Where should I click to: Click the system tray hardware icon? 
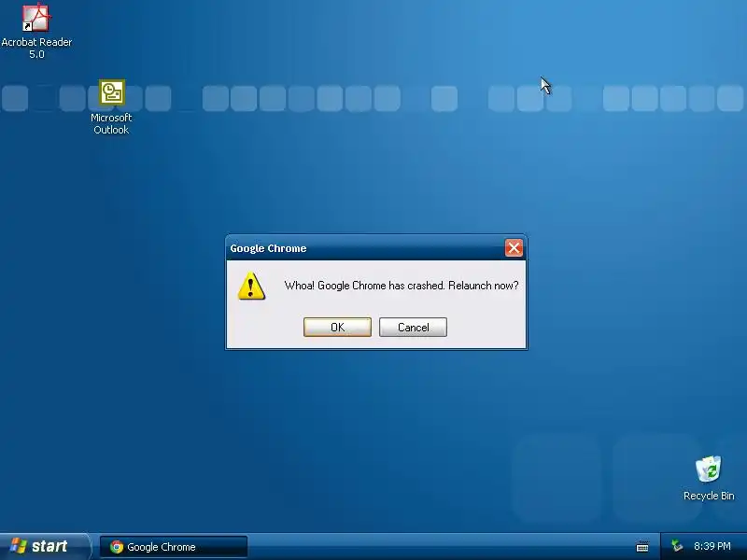[x=676, y=546]
